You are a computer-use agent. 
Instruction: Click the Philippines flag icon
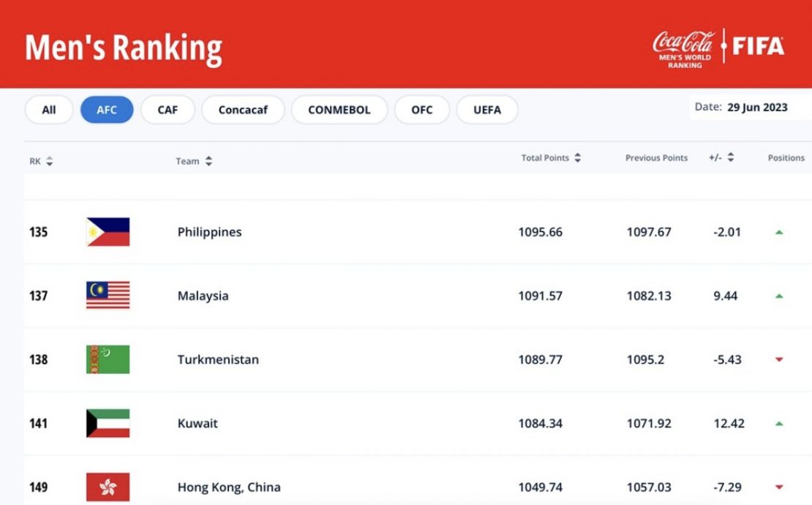coord(108,231)
